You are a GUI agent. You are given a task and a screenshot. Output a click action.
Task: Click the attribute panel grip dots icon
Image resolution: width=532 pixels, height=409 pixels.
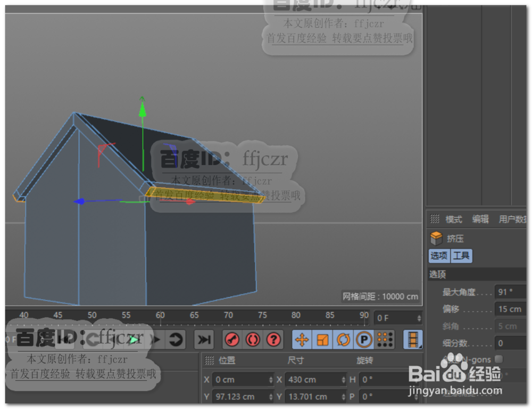pyautogui.click(x=435, y=219)
